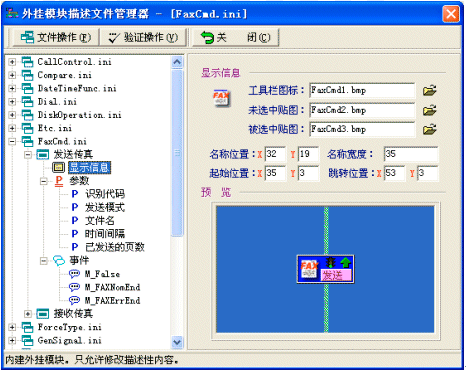The width and height of the screenshot is (466, 370).
Task: Click the 显示信息 tree node icon
Action: [58, 167]
